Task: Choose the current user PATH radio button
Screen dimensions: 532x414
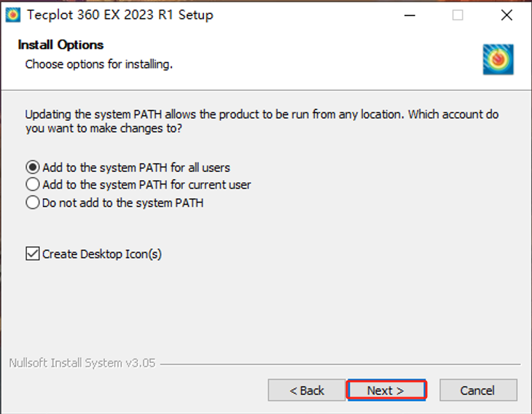Action: click(33, 184)
